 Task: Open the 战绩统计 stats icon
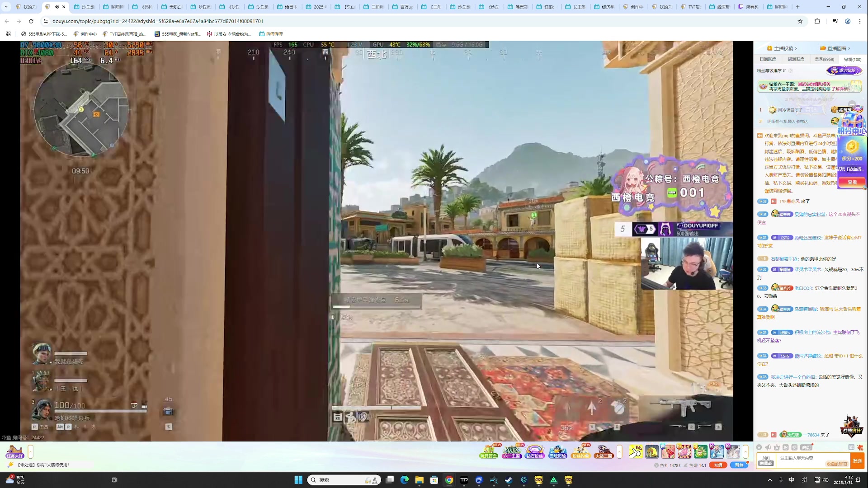point(852,426)
